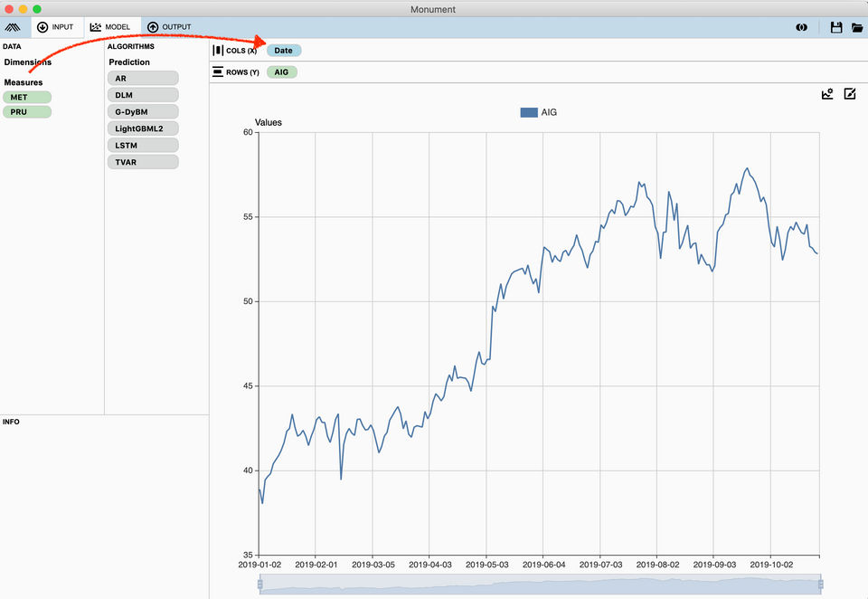This screenshot has width=868, height=599.
Task: Select the PRU measure pill
Action: [27, 112]
